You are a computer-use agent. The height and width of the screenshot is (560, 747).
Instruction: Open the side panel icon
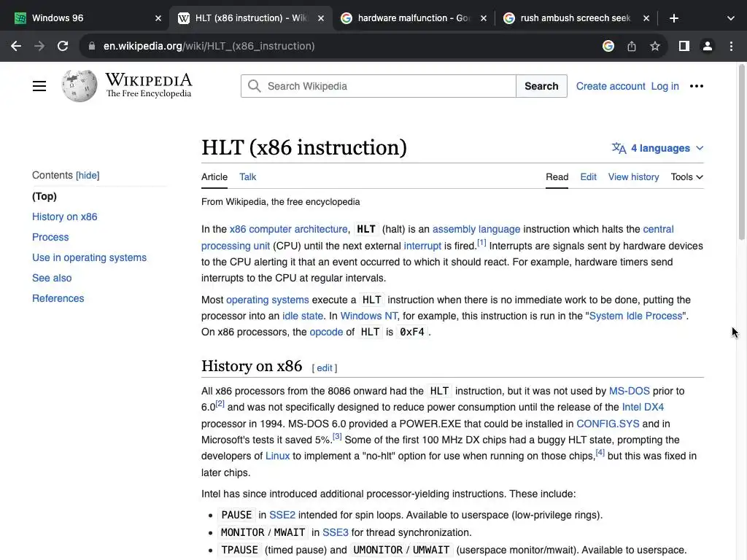click(684, 46)
